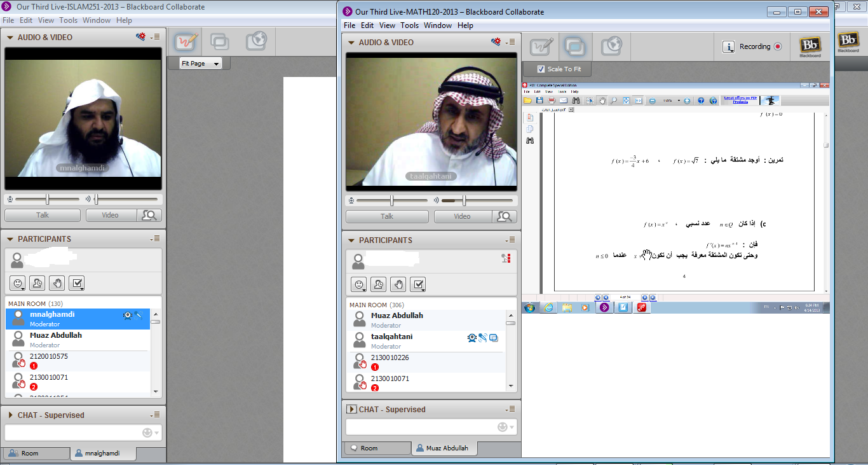Switch to Room chat tab in ISLAM251 window
Screen dimensions: 868x465
[x=36, y=454]
